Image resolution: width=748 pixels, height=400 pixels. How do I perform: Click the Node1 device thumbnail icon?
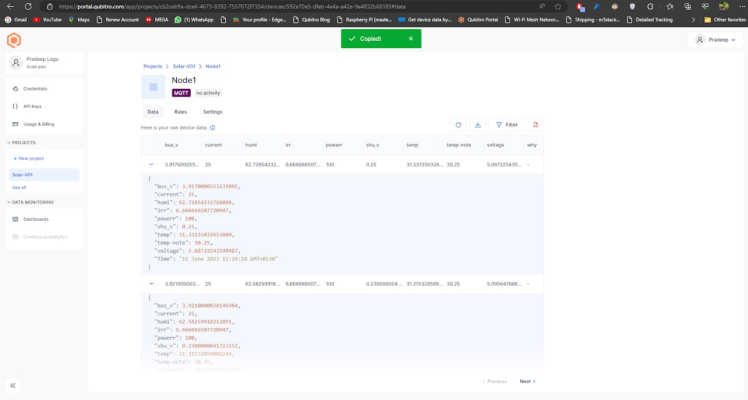153,87
